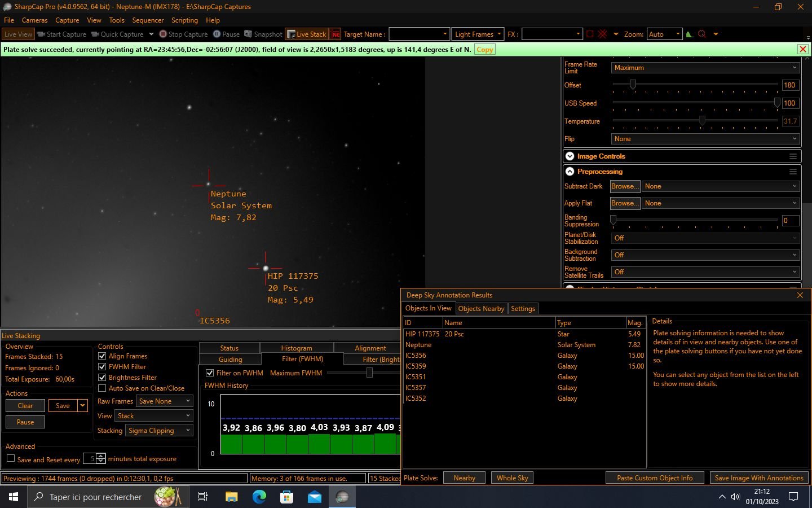Open Microsoft Edge from the taskbar

tap(259, 497)
